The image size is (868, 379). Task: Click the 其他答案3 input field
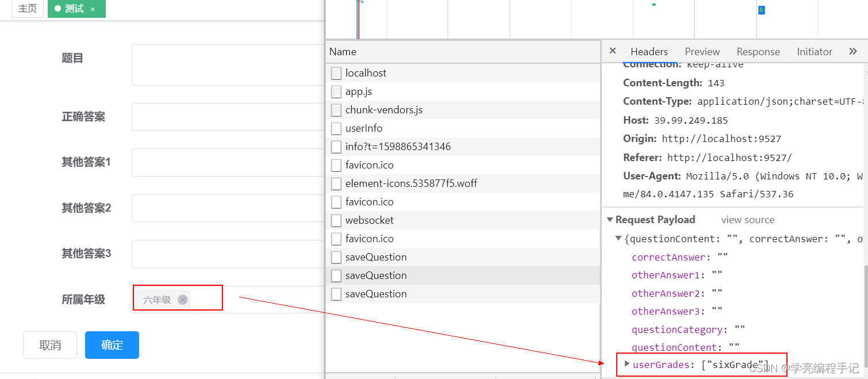click(x=229, y=254)
